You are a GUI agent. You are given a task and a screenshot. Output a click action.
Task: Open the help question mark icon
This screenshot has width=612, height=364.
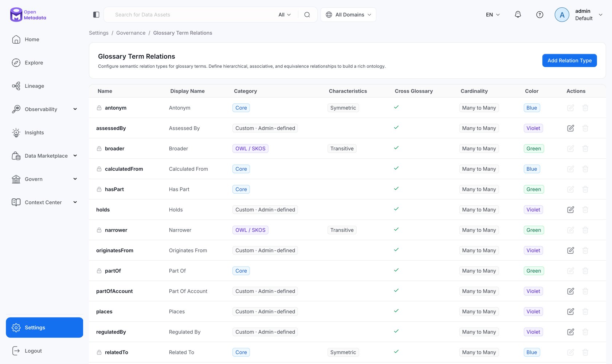[540, 15]
